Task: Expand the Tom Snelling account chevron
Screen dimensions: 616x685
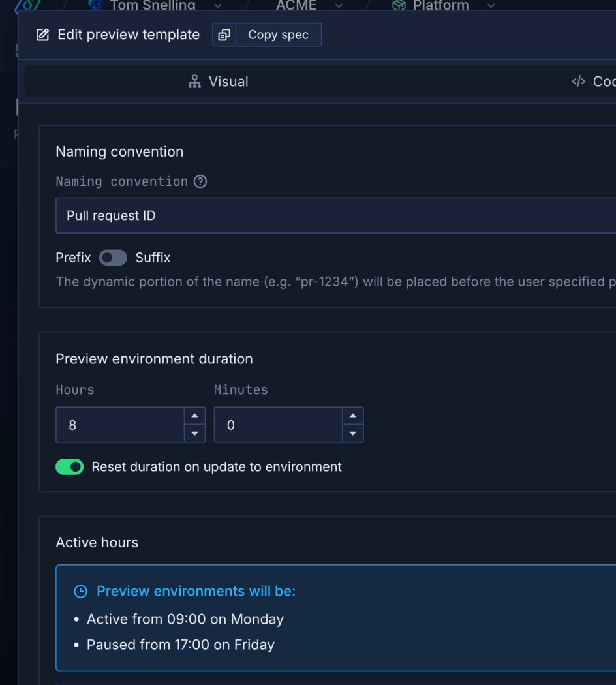Action: coord(218,5)
